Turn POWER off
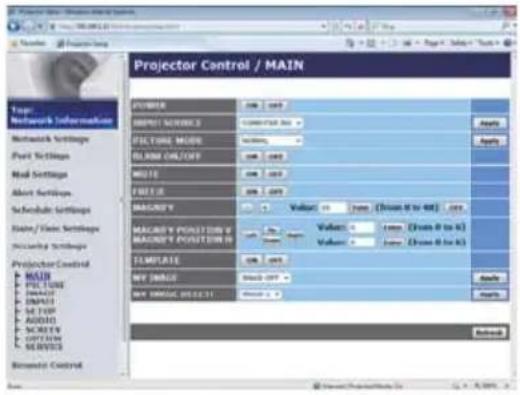Viewport: 520px width, 395px height. (x=275, y=106)
